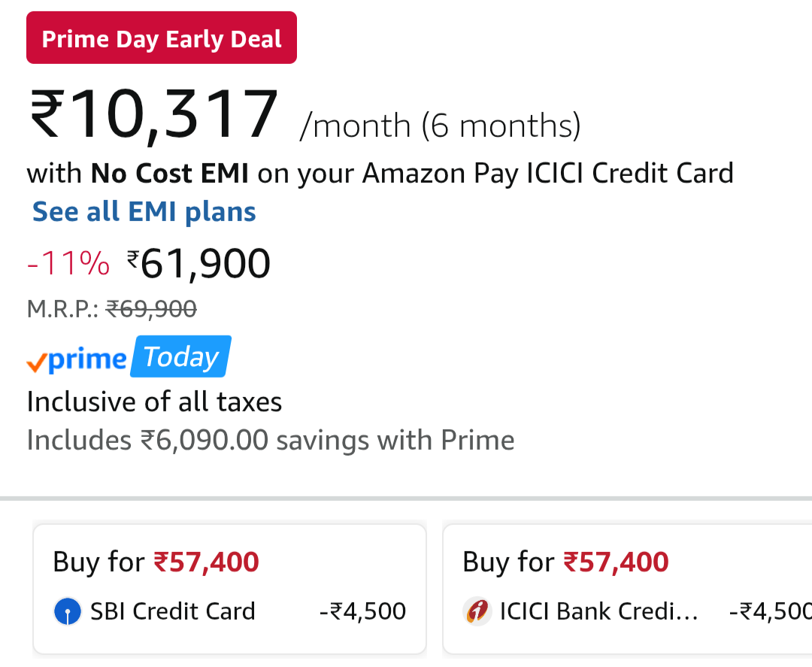
Task: Click the struck-through ₹69,900 M.R.P.
Action: pyautogui.click(x=151, y=308)
